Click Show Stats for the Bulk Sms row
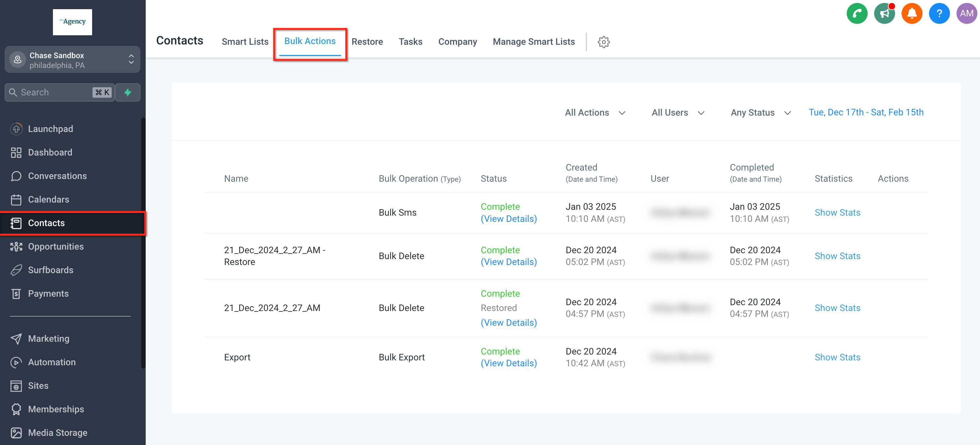The image size is (980, 445). point(837,213)
